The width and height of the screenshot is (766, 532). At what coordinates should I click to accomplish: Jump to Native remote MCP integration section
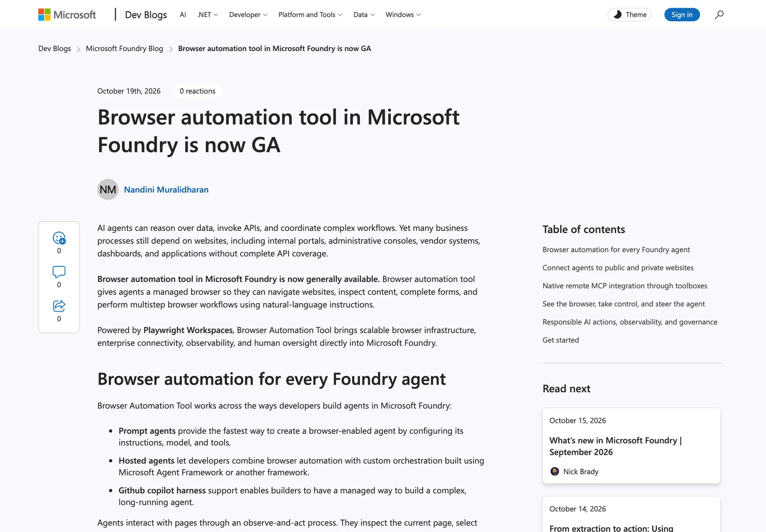tap(625, 286)
